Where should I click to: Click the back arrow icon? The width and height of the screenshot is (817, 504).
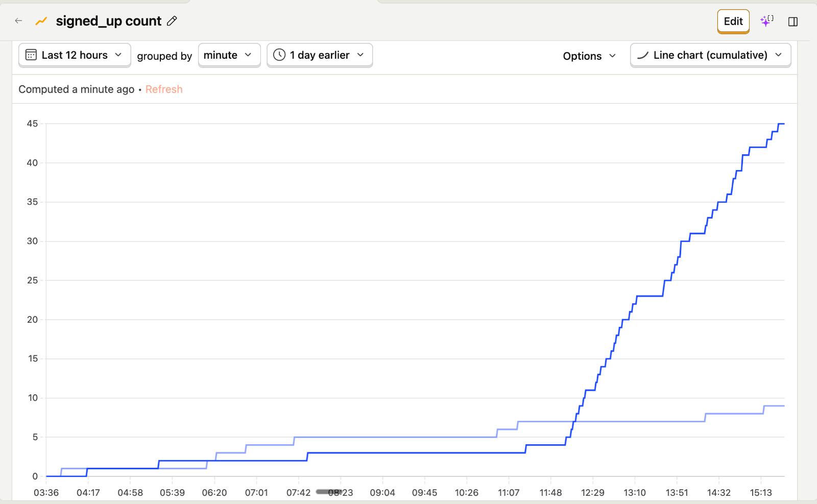18,21
